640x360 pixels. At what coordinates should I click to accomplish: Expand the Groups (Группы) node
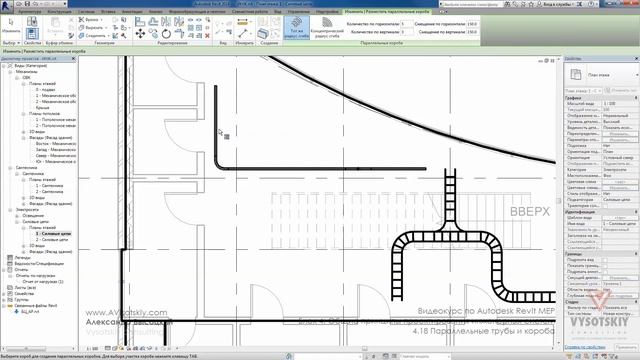tap(4, 300)
